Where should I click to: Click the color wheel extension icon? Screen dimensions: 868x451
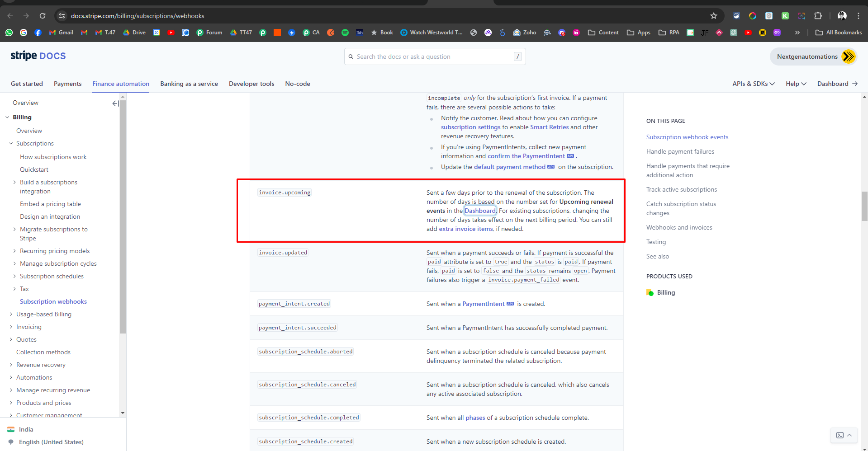click(x=753, y=16)
